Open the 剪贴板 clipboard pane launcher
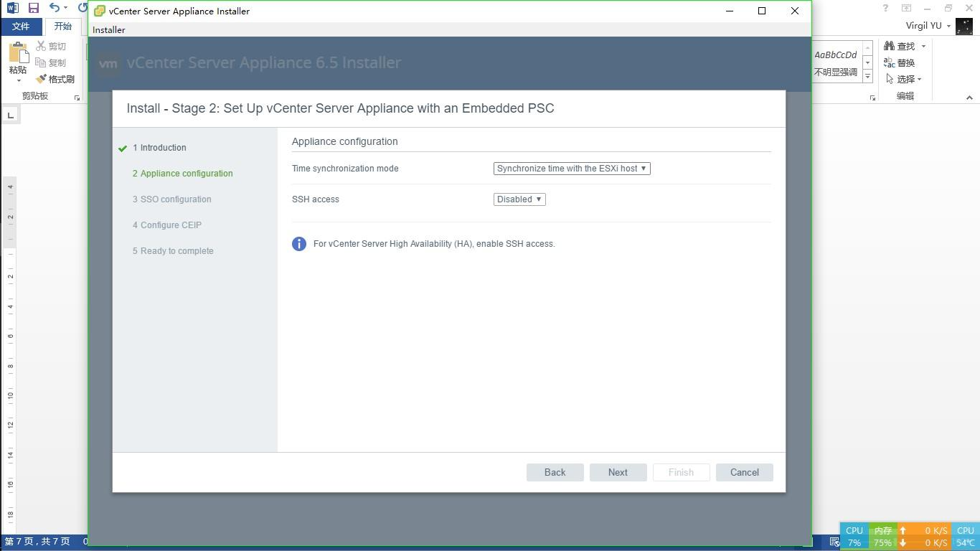This screenshot has width=980, height=551. [x=77, y=98]
